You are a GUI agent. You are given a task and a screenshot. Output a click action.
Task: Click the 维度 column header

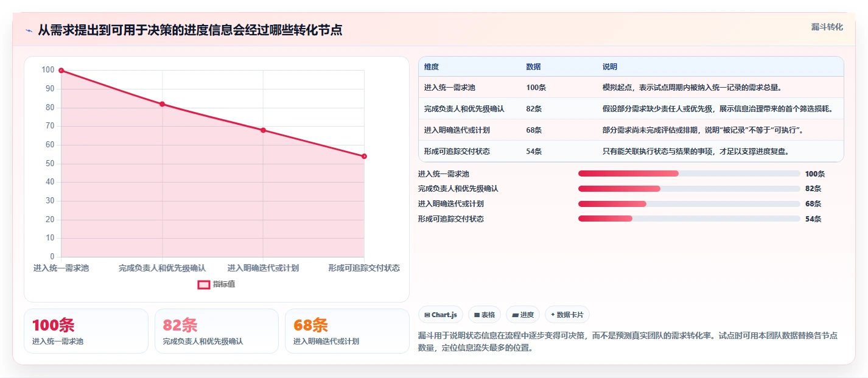(x=432, y=66)
